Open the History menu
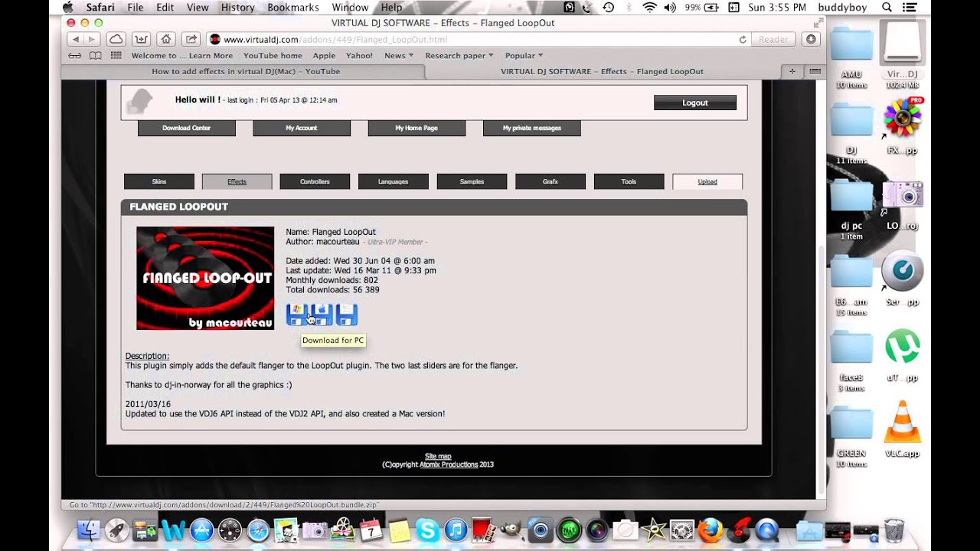 pos(237,7)
